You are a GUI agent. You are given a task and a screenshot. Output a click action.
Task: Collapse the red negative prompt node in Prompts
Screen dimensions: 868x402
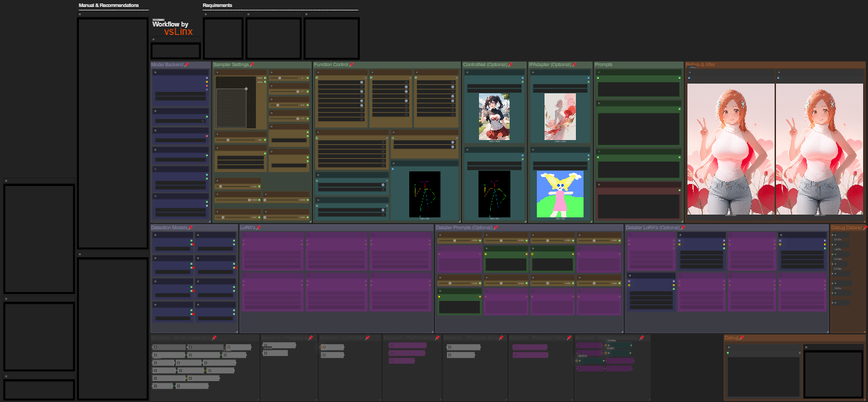coord(598,185)
